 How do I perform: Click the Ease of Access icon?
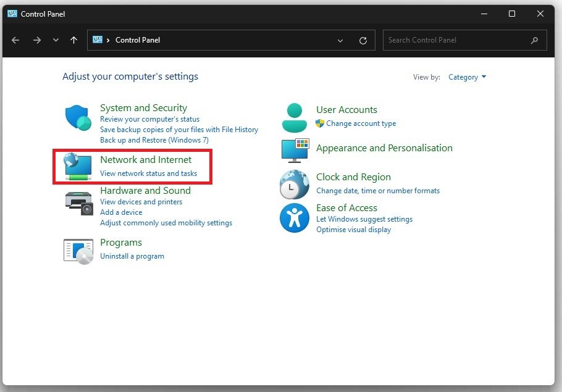[295, 218]
